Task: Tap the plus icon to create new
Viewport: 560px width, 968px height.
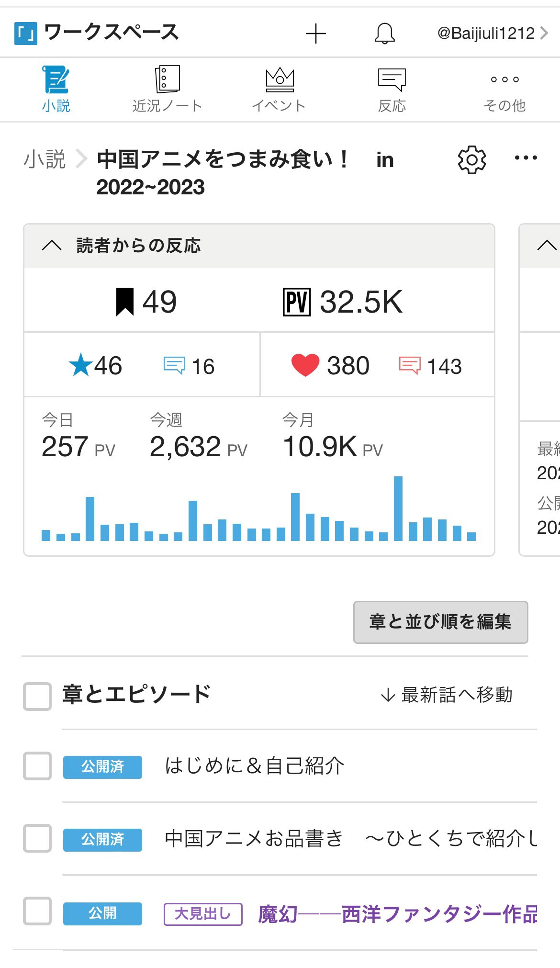Action: (x=315, y=34)
